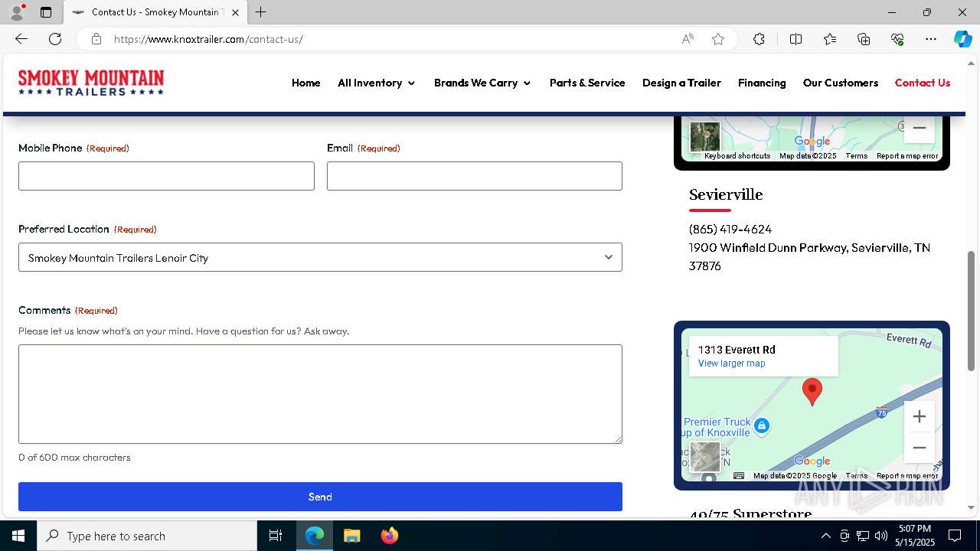This screenshot has height=551, width=980.
Task: Click the Email input field
Action: coord(475,176)
